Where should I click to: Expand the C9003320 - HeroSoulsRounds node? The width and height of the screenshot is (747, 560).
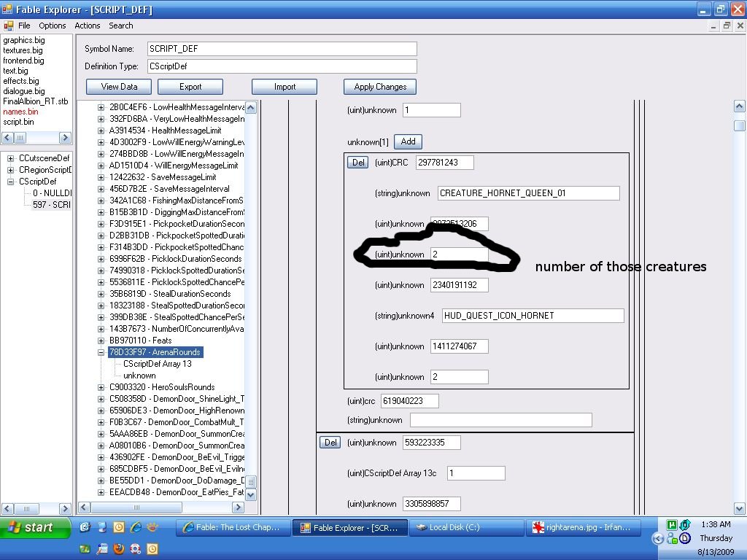[101, 387]
